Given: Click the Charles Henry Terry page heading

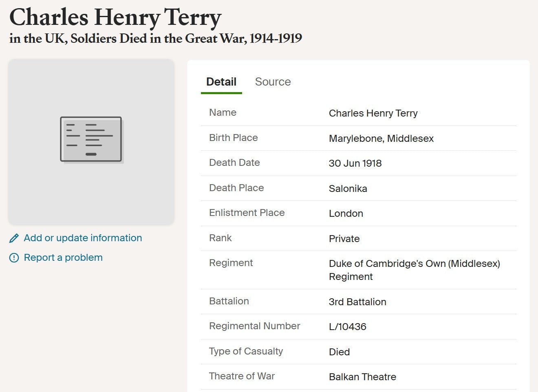Looking at the screenshot, I should click(x=115, y=18).
